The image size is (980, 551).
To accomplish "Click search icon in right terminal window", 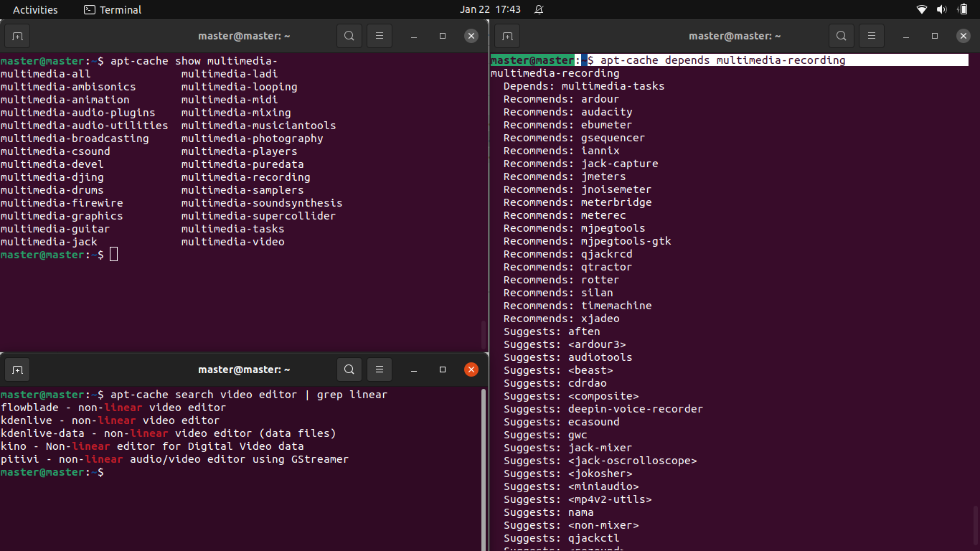I will pos(841,36).
